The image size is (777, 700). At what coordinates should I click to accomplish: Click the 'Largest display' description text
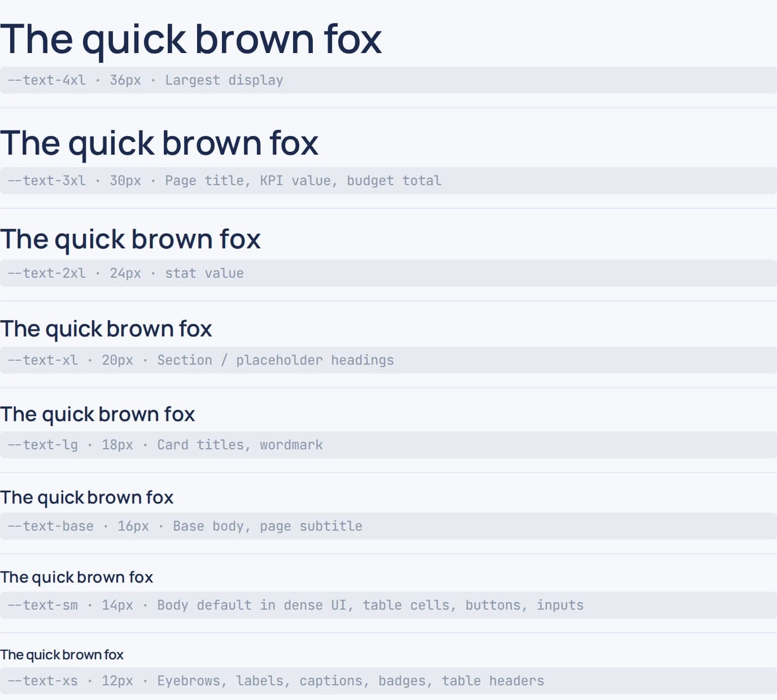pyautogui.click(x=224, y=81)
